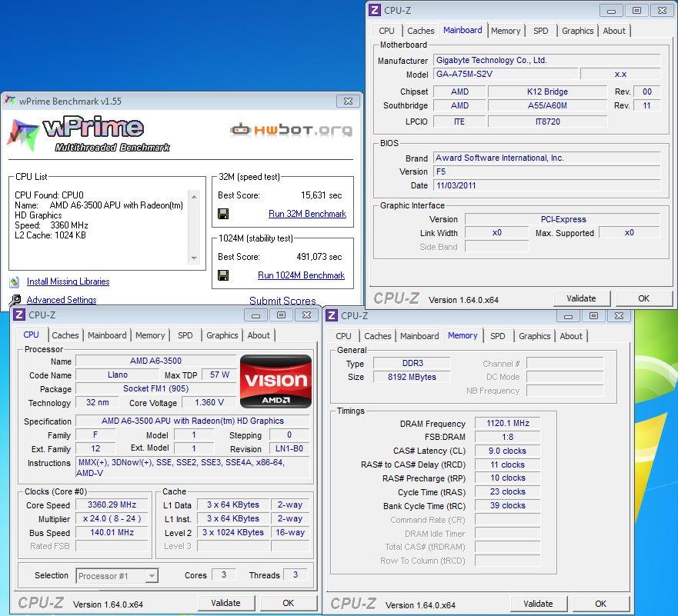
Task: Open SPD tab in CPU window
Action: (x=185, y=335)
